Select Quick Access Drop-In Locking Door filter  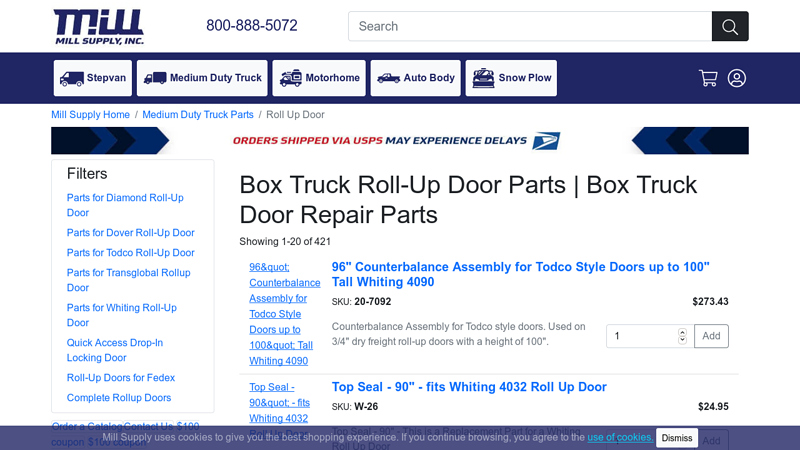point(115,350)
